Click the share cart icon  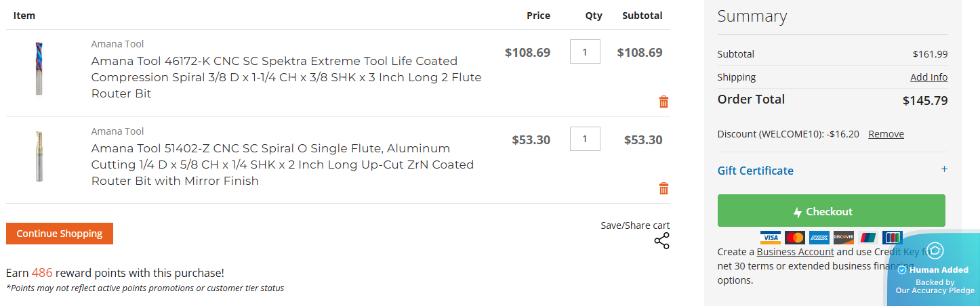661,241
